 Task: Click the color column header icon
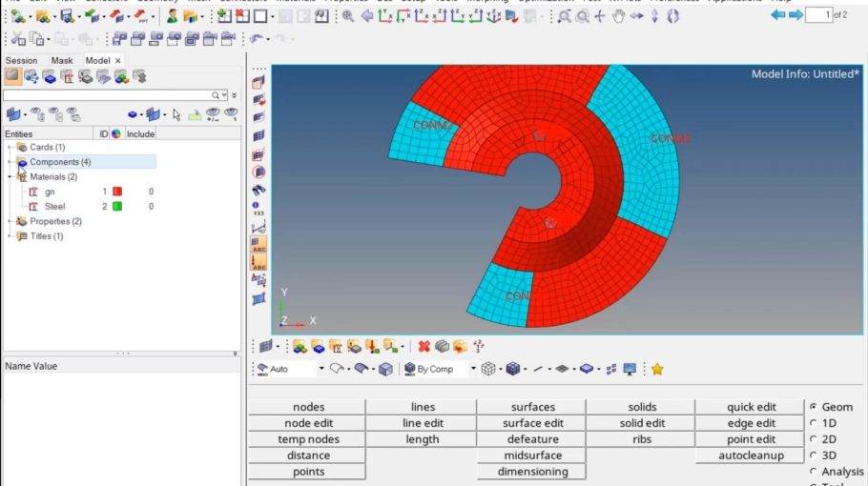(x=116, y=133)
